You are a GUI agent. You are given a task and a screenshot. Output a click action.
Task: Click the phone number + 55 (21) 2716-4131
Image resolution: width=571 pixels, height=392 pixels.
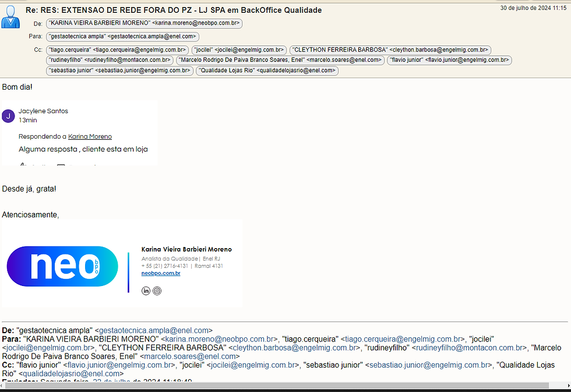tap(164, 266)
